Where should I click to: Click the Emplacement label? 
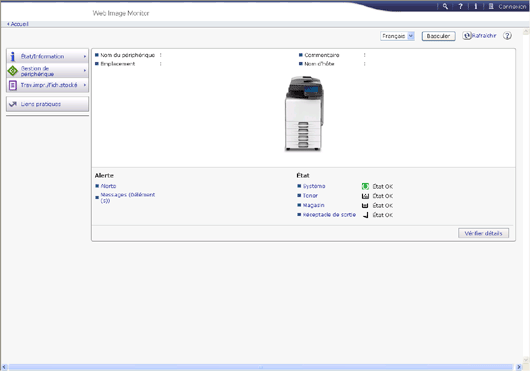118,64
